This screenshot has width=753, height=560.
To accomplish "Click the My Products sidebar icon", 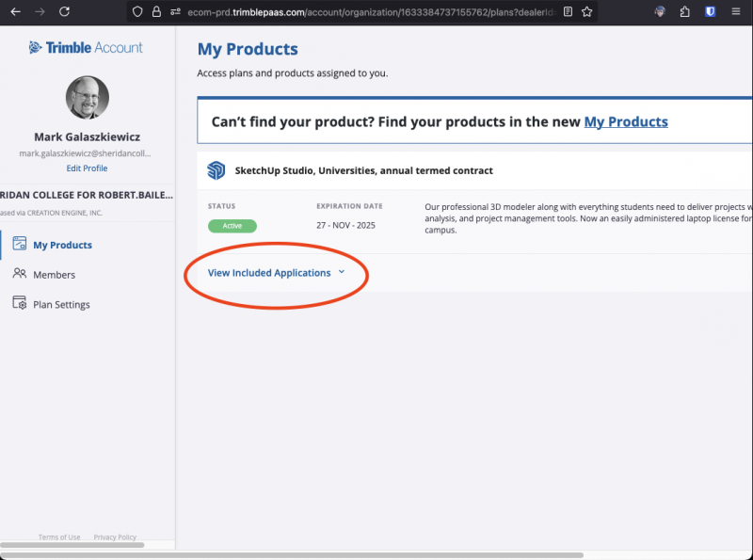I will 19,245.
